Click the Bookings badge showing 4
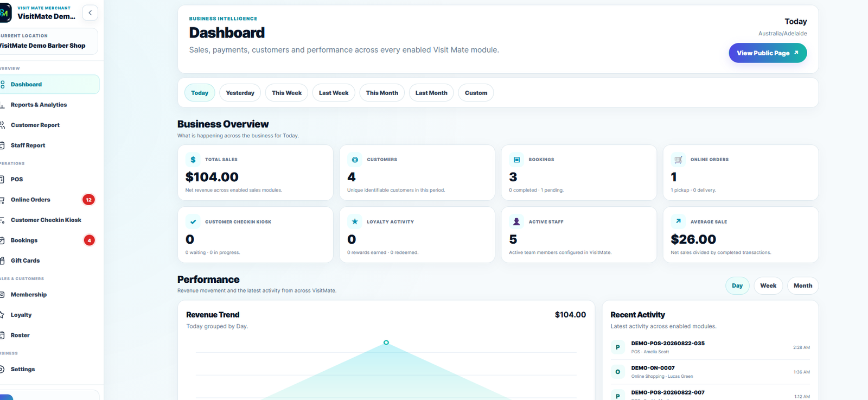The image size is (868, 400). tap(90, 240)
